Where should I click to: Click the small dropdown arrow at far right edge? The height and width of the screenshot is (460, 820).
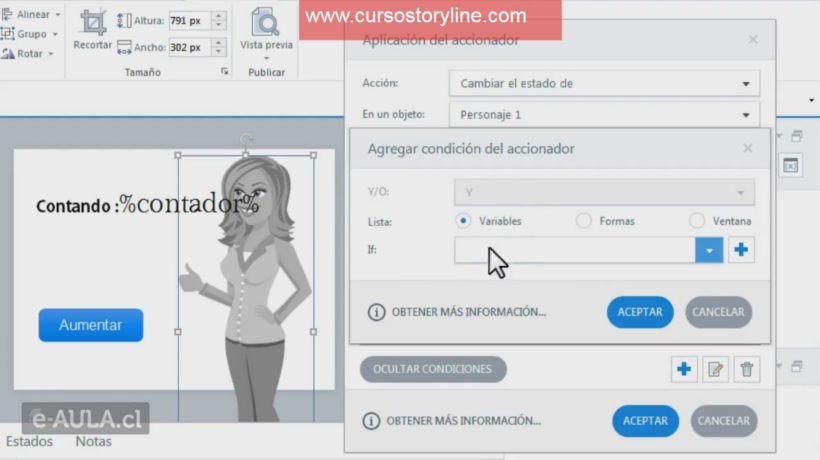click(x=812, y=100)
